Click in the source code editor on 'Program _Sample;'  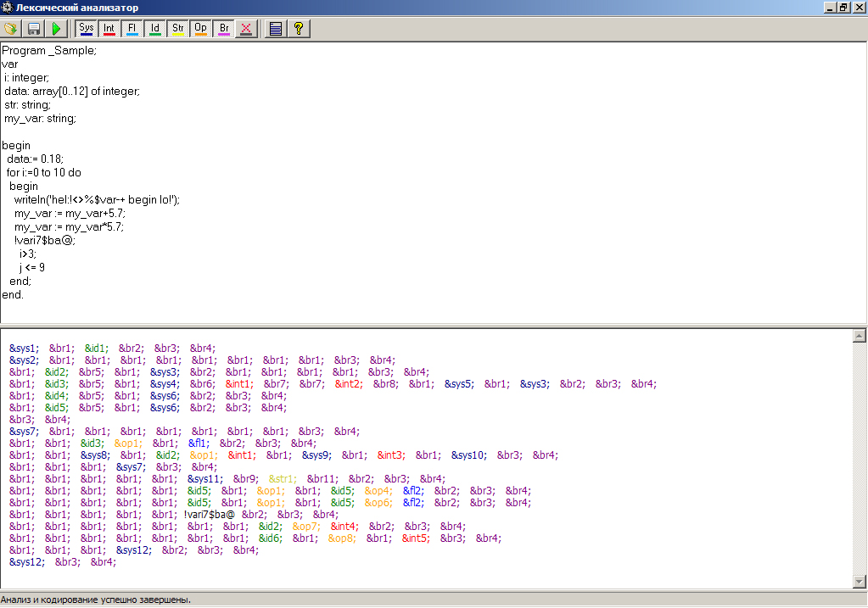(49, 51)
